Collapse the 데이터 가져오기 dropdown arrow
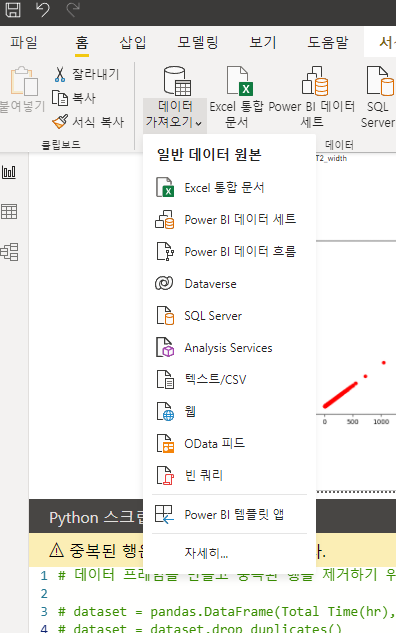 (198, 123)
